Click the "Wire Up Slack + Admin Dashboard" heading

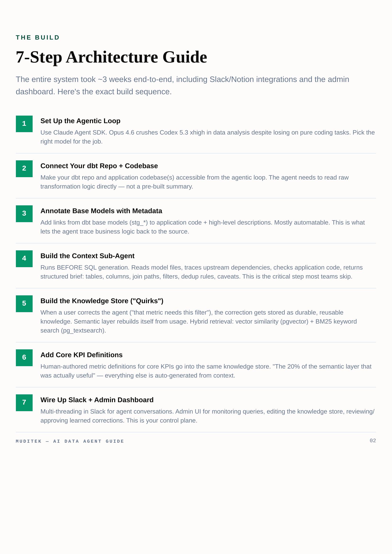pos(97,400)
